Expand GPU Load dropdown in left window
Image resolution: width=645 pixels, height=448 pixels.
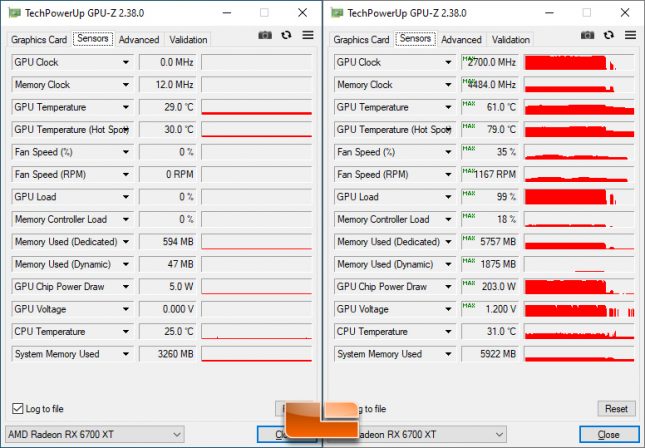pos(126,197)
